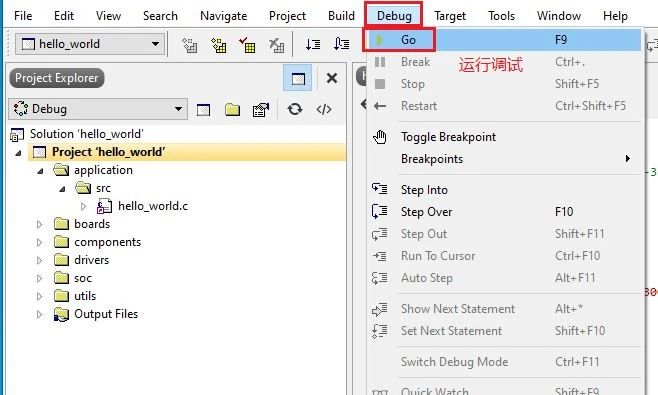This screenshot has height=395, width=658.
Task: Click the downward sort lines toolbar icon
Action: tap(313, 44)
